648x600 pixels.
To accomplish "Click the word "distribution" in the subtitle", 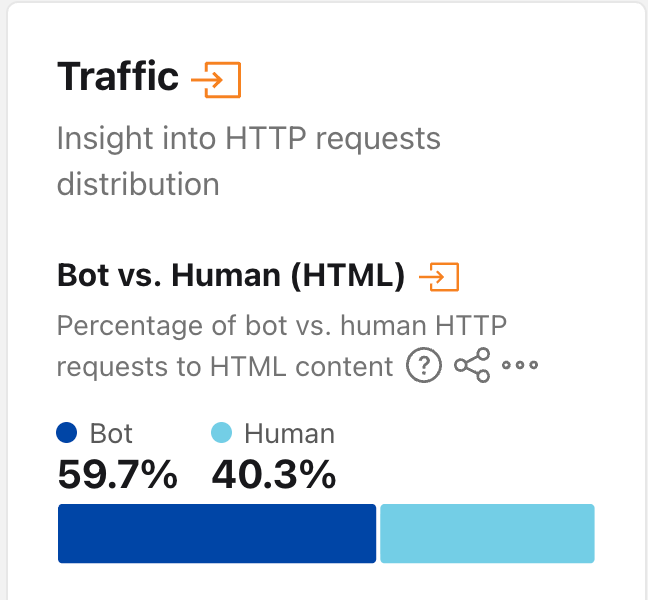I will click(x=138, y=183).
